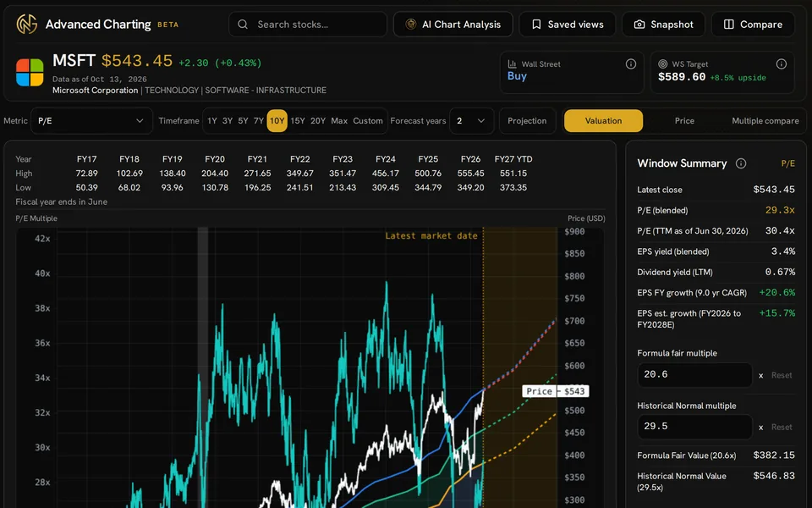The height and width of the screenshot is (508, 812).
Task: Focus the Search stocks field
Action: (308, 25)
